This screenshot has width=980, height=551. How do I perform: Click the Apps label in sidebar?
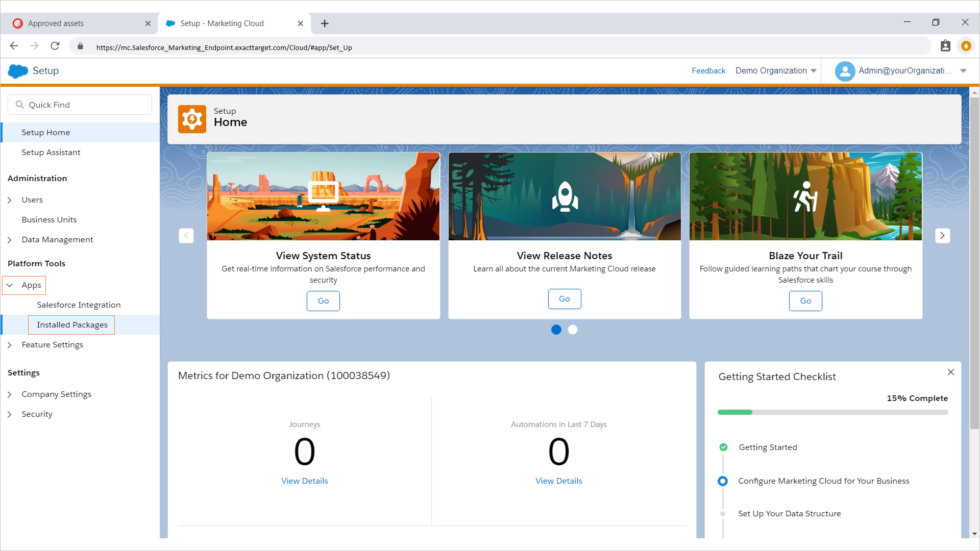(31, 285)
